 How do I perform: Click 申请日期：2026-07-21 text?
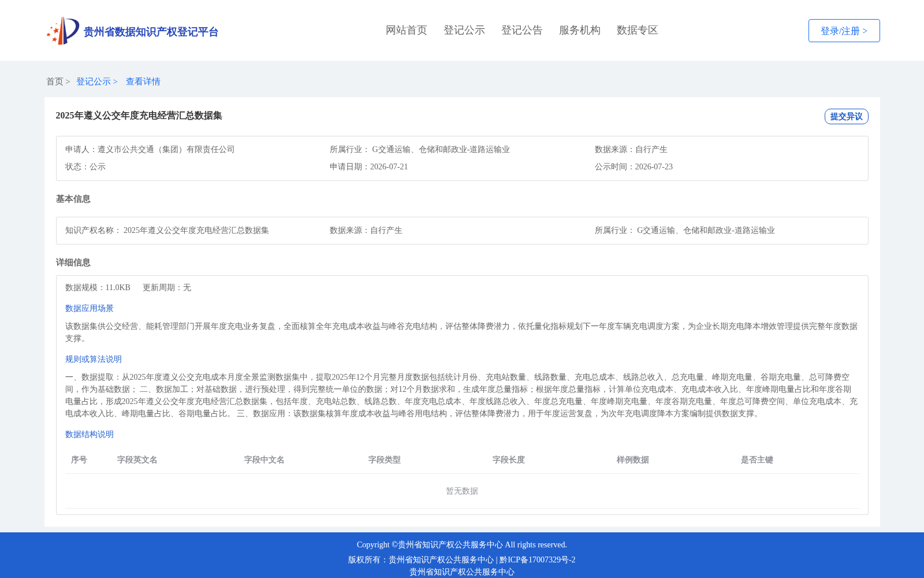click(x=369, y=166)
